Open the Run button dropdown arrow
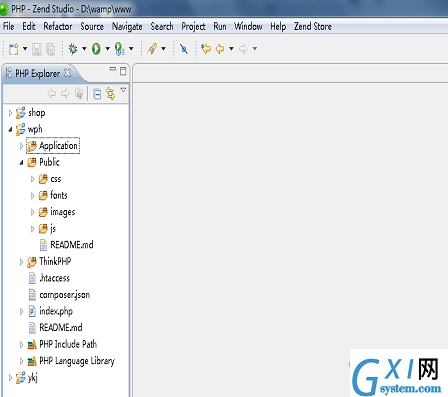 108,49
